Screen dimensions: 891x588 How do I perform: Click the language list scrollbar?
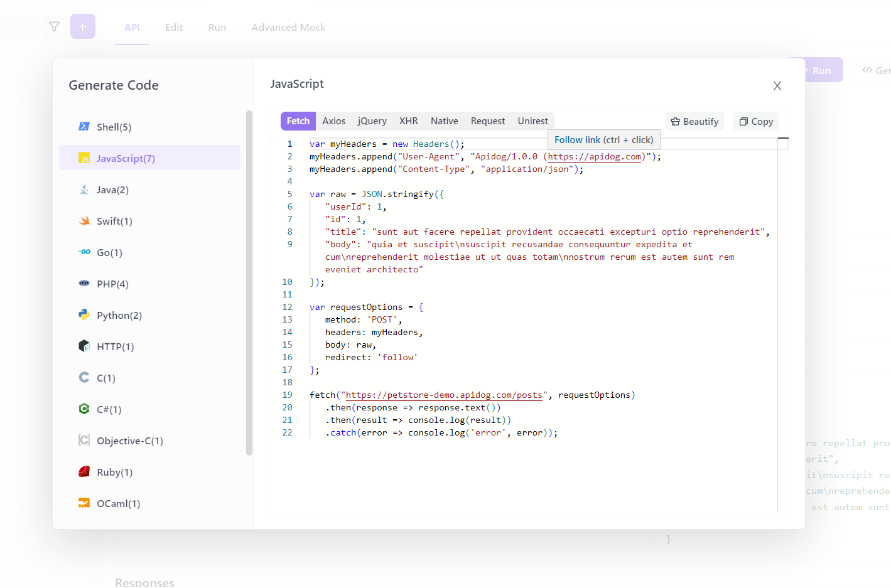coord(249,282)
